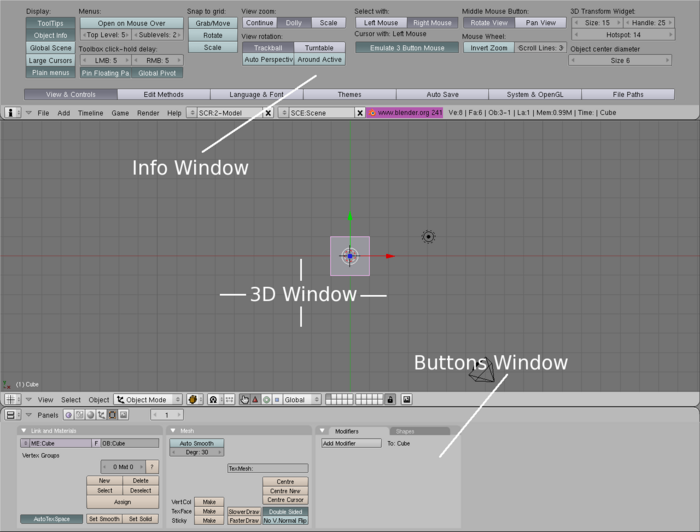Adjust the Degr: 30 value field
Viewport: 700px width, 532px height.
[x=196, y=452]
